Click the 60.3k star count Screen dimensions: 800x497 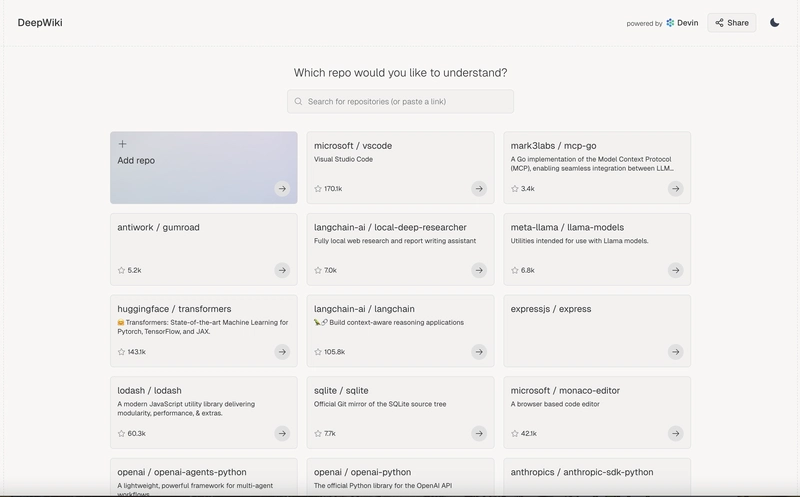click(137, 433)
